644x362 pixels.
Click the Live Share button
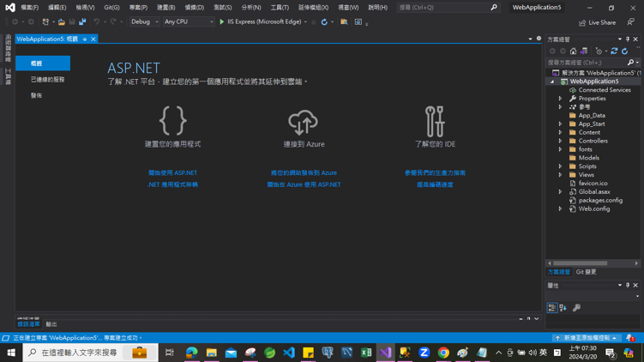[x=597, y=22]
